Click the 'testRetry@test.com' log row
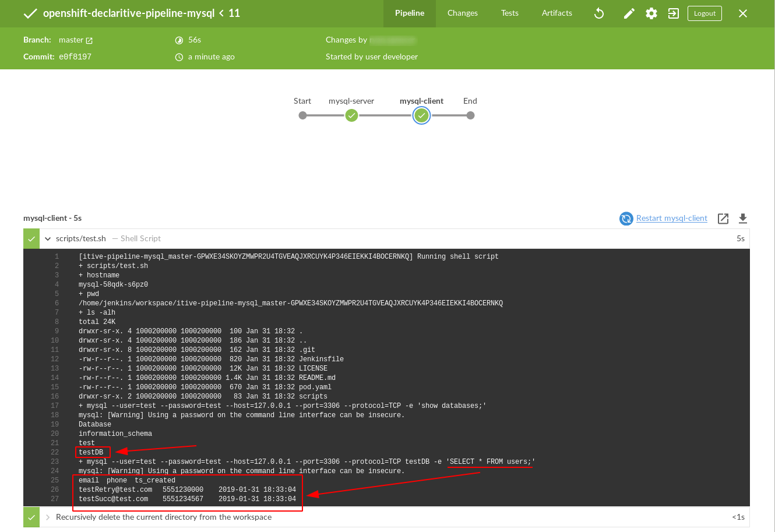 188,489
